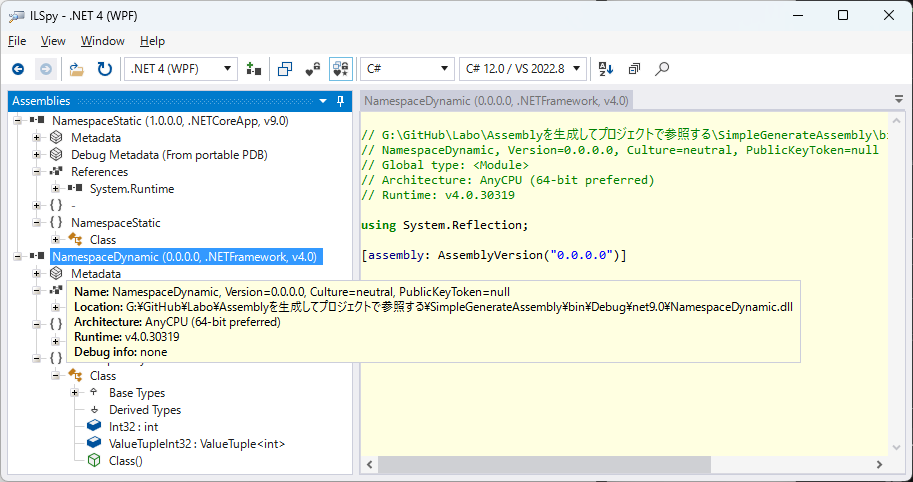Click the '// Runtime: v4.0.30319' comment line
This screenshot has width=913, height=482.
(438, 195)
